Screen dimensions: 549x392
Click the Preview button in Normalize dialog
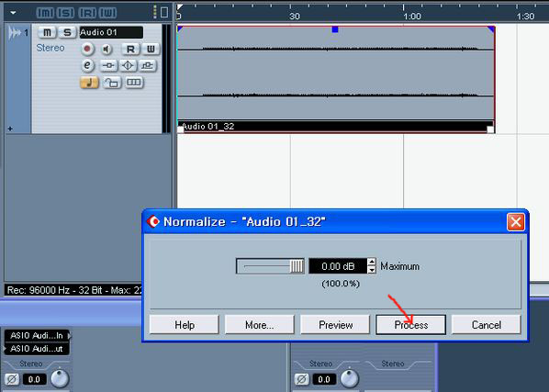coord(335,325)
